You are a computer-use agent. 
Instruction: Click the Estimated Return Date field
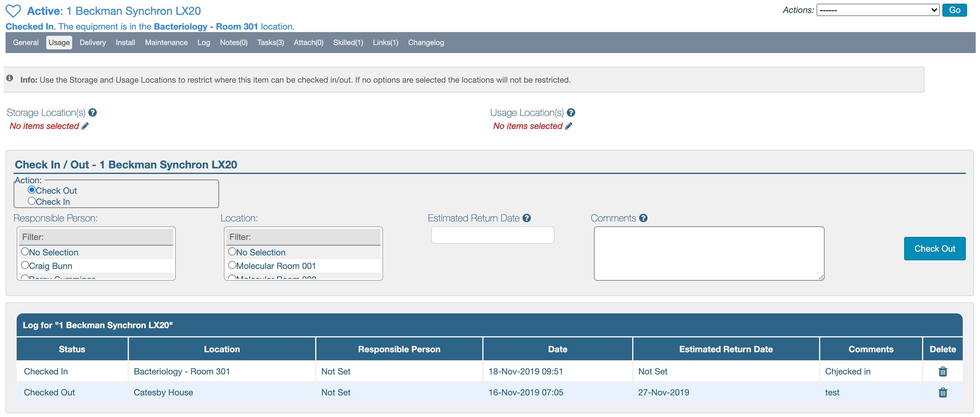tap(492, 235)
